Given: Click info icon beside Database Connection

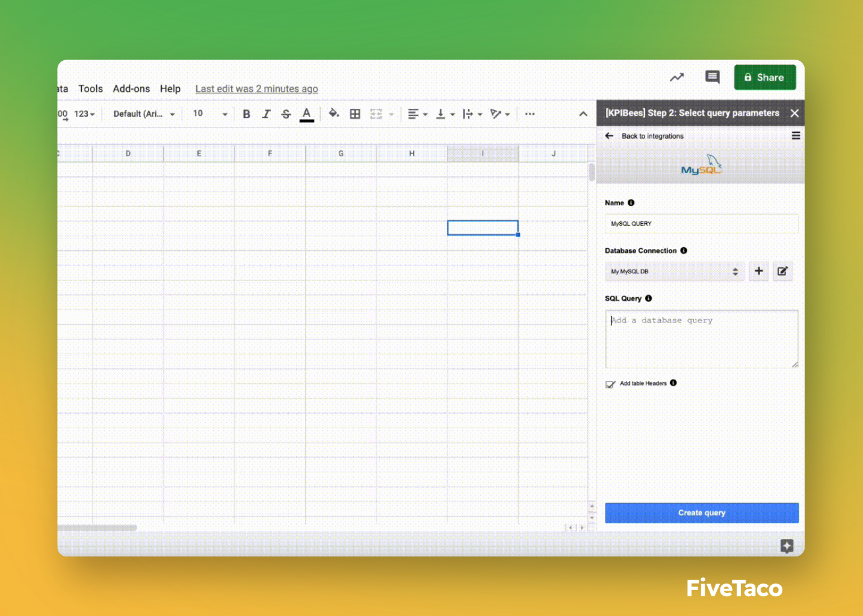Looking at the screenshot, I should [684, 250].
